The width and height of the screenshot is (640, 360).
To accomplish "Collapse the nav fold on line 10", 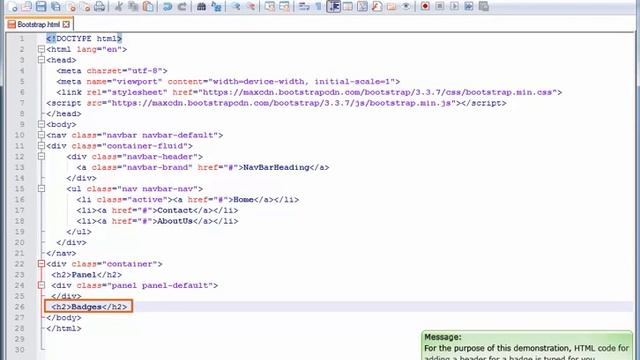I will pos(41,135).
